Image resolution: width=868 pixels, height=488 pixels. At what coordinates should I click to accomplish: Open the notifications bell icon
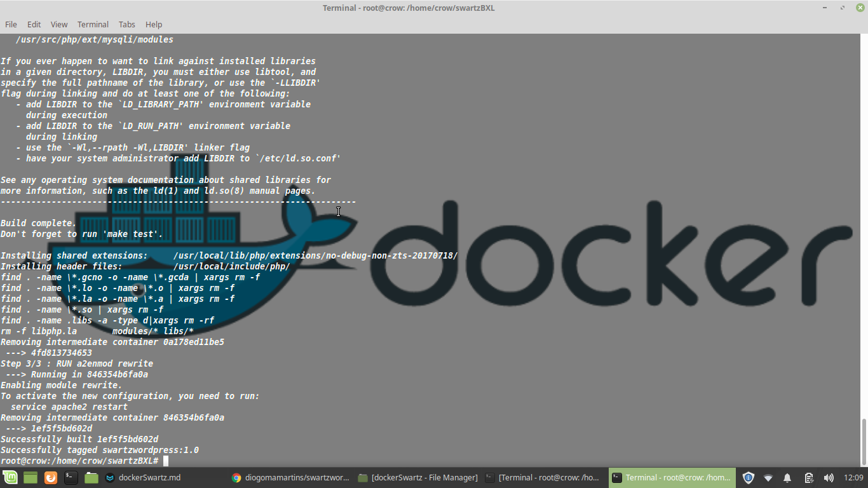tap(787, 478)
